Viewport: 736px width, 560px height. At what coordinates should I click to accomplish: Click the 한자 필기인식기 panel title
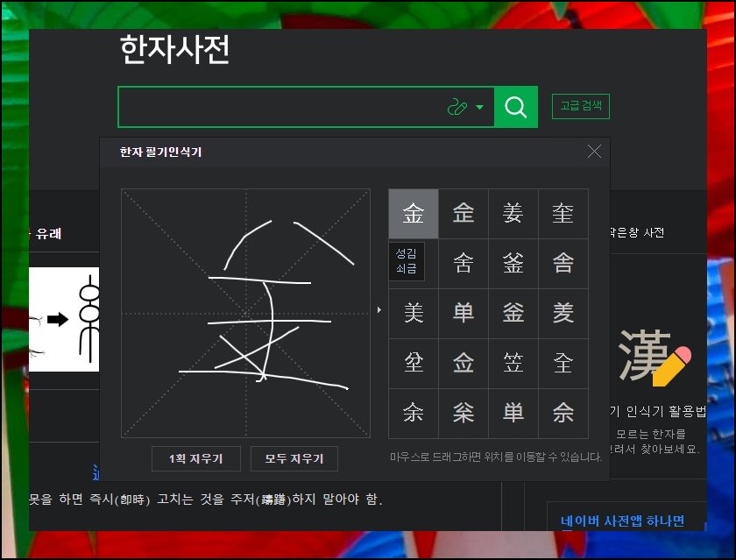pyautogui.click(x=160, y=152)
